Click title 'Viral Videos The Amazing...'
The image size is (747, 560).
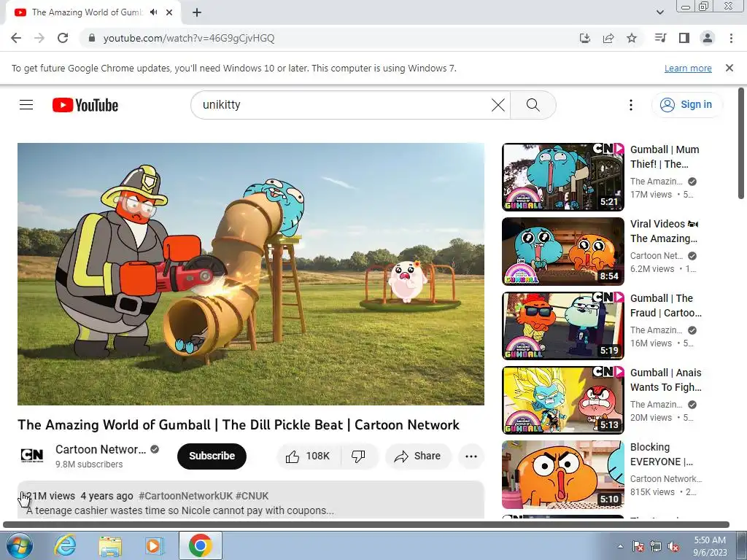coord(665,231)
